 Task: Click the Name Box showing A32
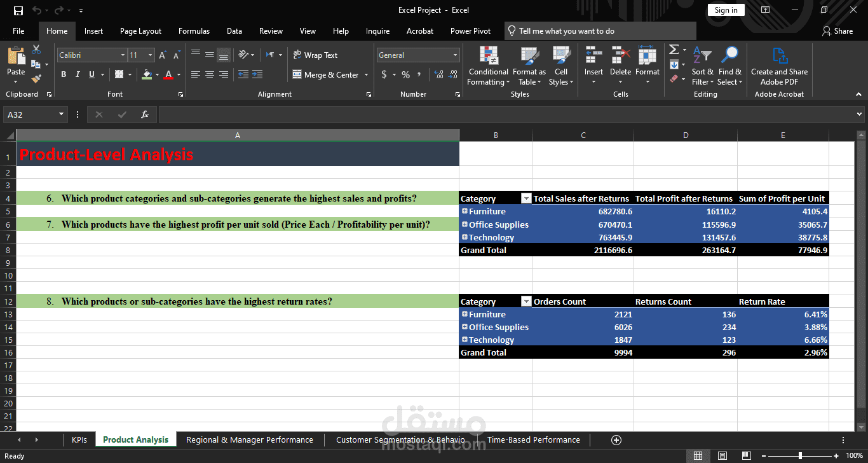pyautogui.click(x=31, y=114)
